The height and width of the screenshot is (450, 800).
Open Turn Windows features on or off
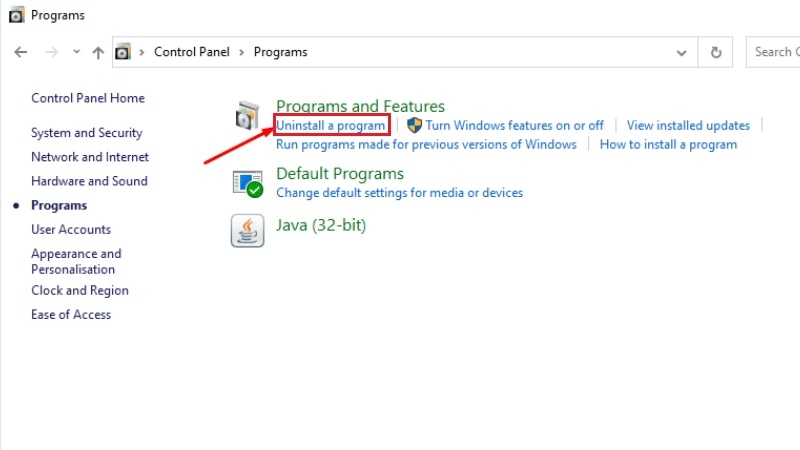(514, 126)
